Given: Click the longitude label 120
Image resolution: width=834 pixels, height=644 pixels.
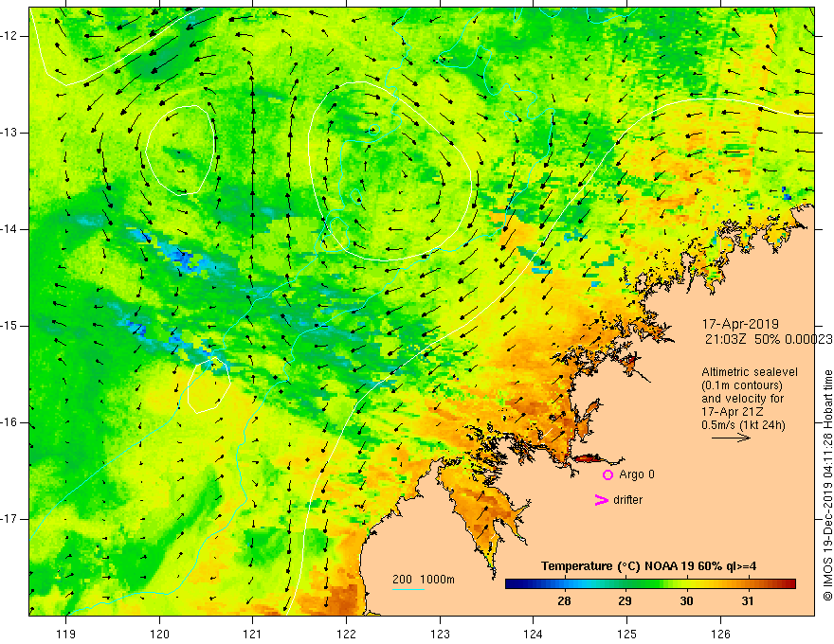Looking at the screenshot, I should click(159, 634).
